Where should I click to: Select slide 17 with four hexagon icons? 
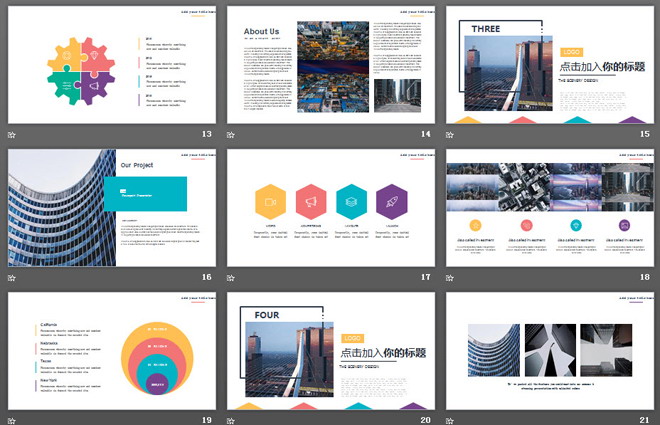coord(331,208)
